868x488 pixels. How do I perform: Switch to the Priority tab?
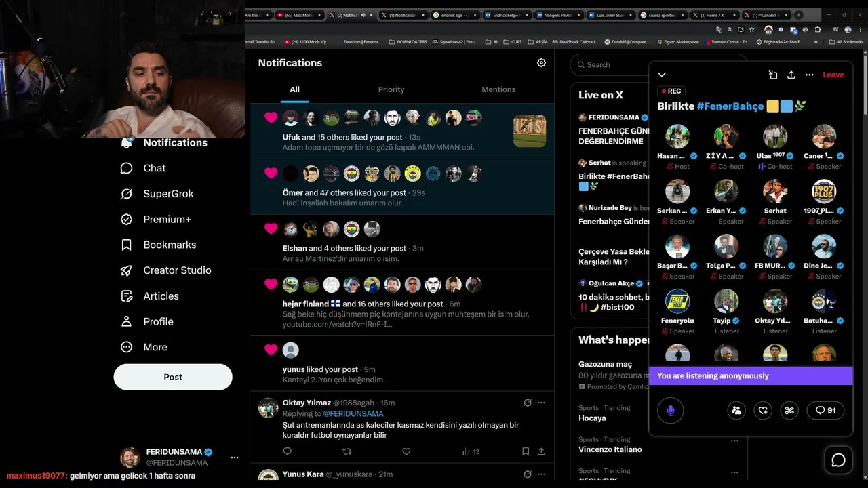pos(391,89)
